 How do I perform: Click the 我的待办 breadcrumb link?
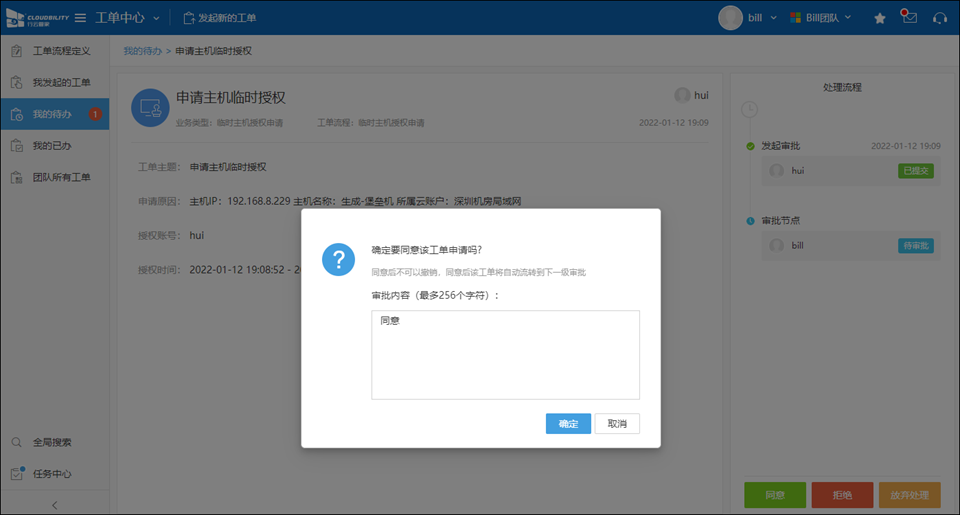(x=142, y=51)
